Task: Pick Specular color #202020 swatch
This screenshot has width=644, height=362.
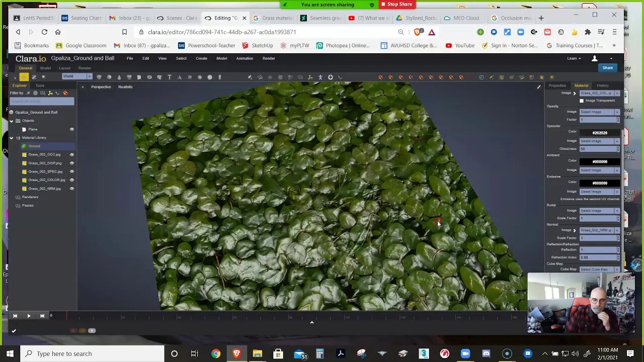Action: (600, 133)
